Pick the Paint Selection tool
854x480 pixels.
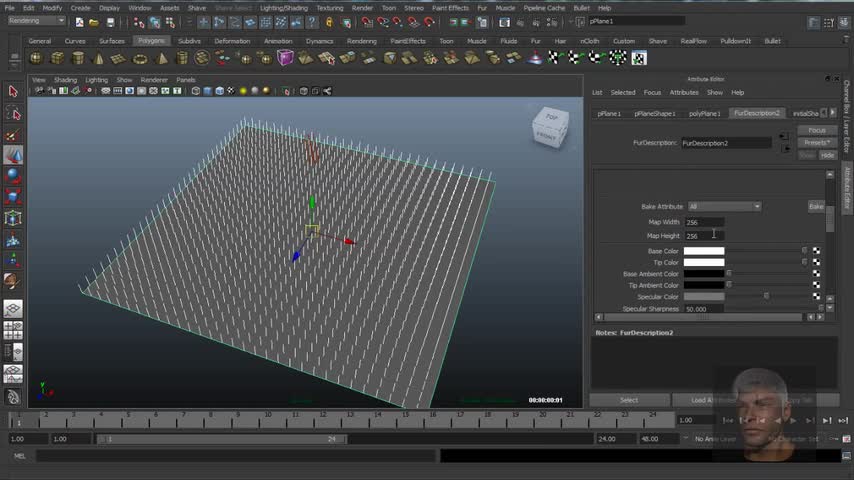tap(13, 134)
